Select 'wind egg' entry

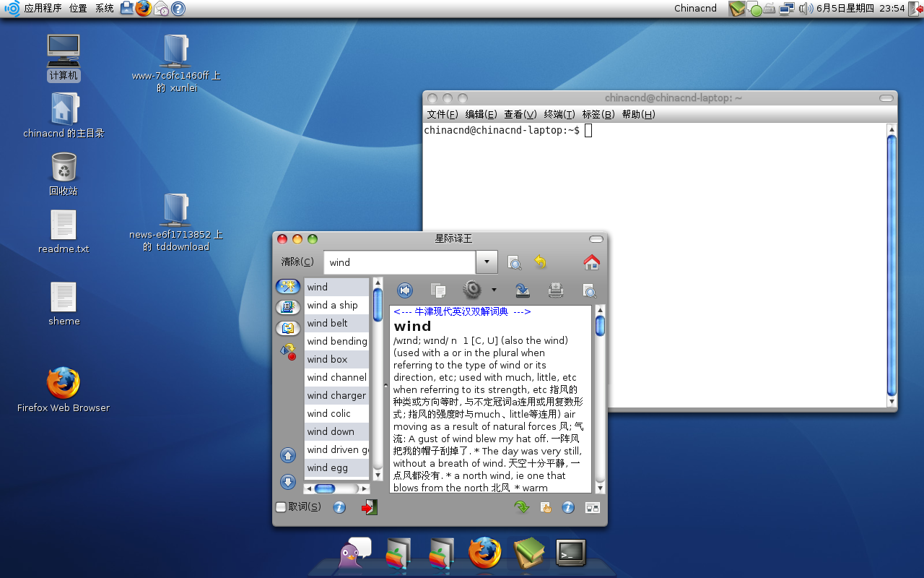click(x=336, y=467)
